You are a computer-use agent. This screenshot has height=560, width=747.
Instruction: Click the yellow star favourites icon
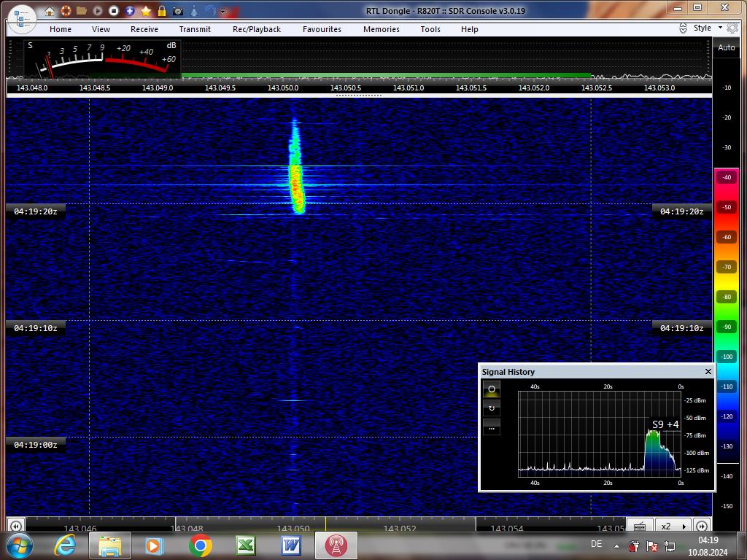tap(146, 10)
